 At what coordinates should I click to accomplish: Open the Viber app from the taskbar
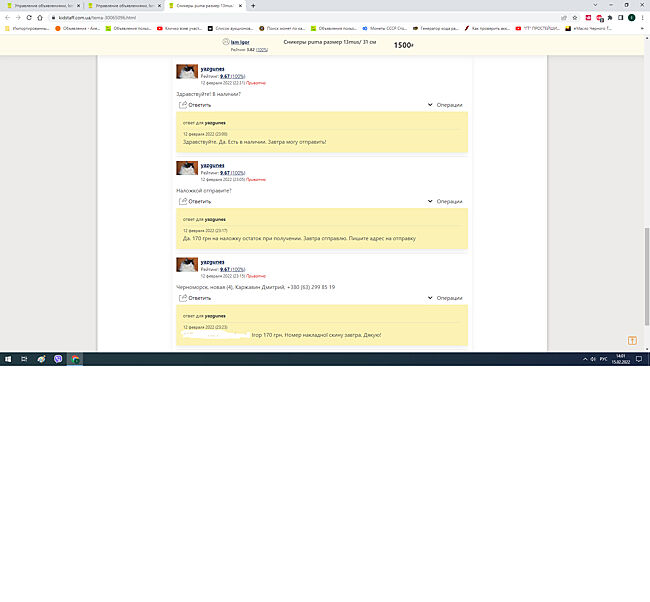58,358
